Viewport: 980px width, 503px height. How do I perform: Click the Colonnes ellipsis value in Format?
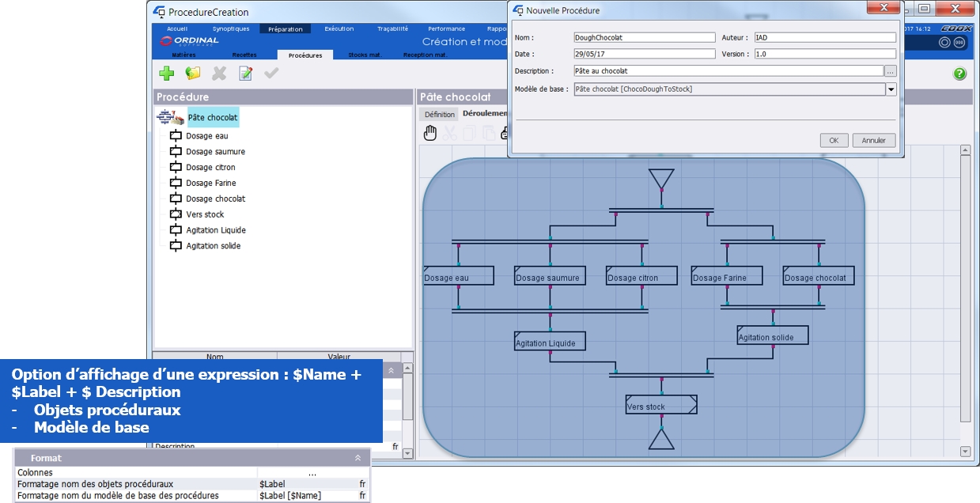pos(312,473)
